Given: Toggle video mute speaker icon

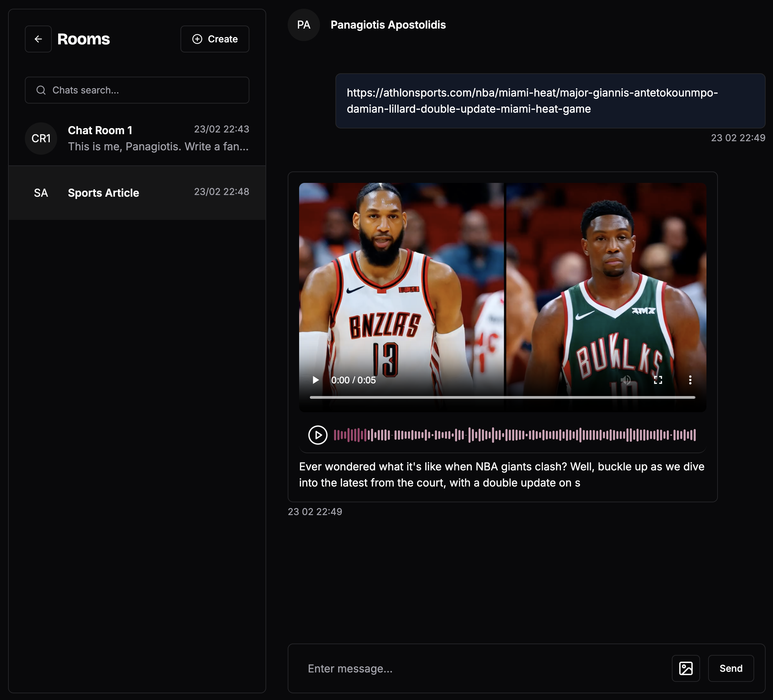Looking at the screenshot, I should click(x=625, y=380).
